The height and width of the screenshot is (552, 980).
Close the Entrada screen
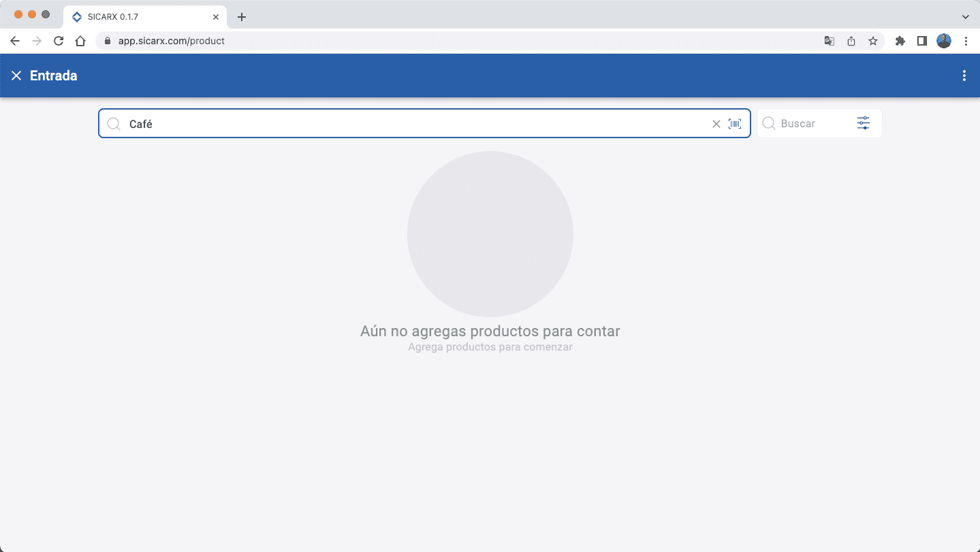tap(16, 76)
